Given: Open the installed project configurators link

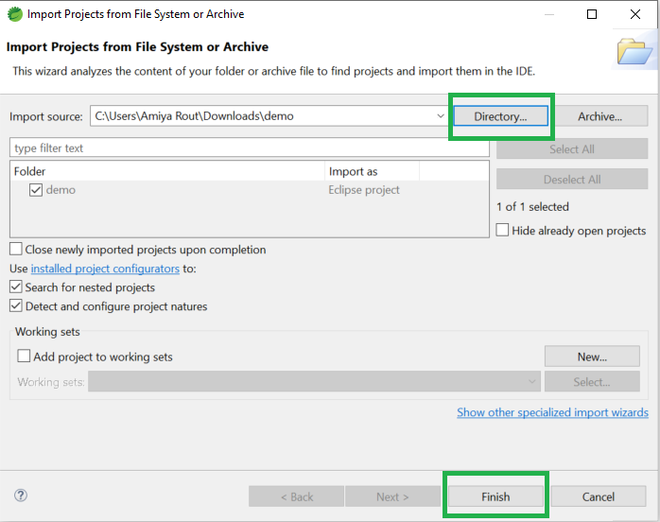Looking at the screenshot, I should click(x=105, y=269).
